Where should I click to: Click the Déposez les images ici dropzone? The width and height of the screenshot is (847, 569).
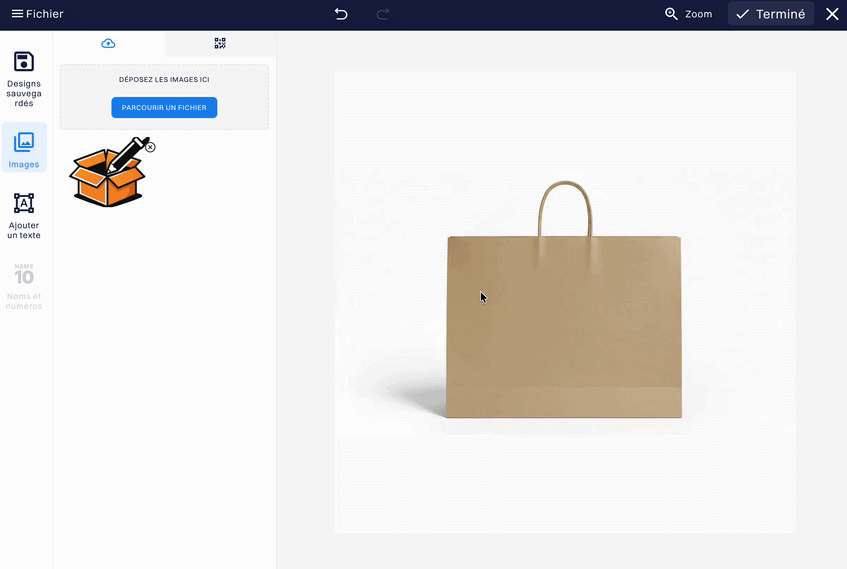(164, 79)
